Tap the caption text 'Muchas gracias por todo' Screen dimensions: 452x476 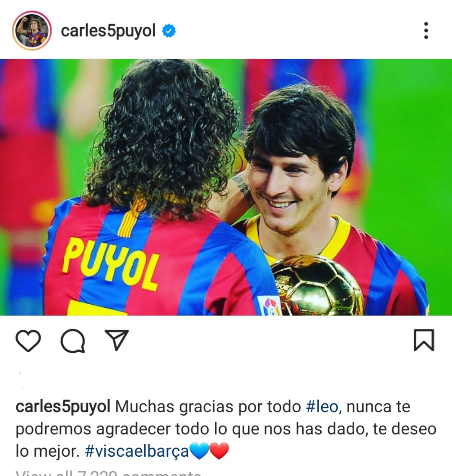coord(208,407)
